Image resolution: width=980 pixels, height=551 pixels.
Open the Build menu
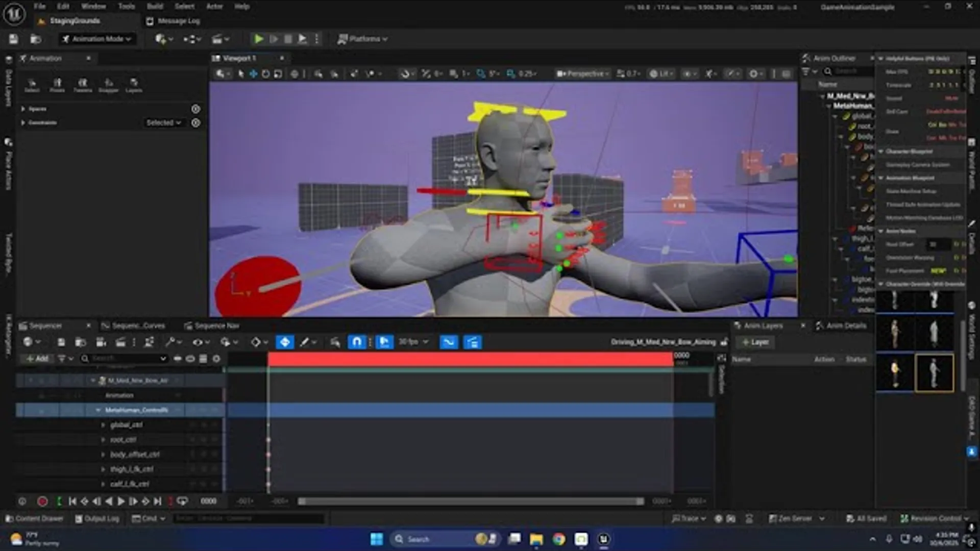point(154,6)
